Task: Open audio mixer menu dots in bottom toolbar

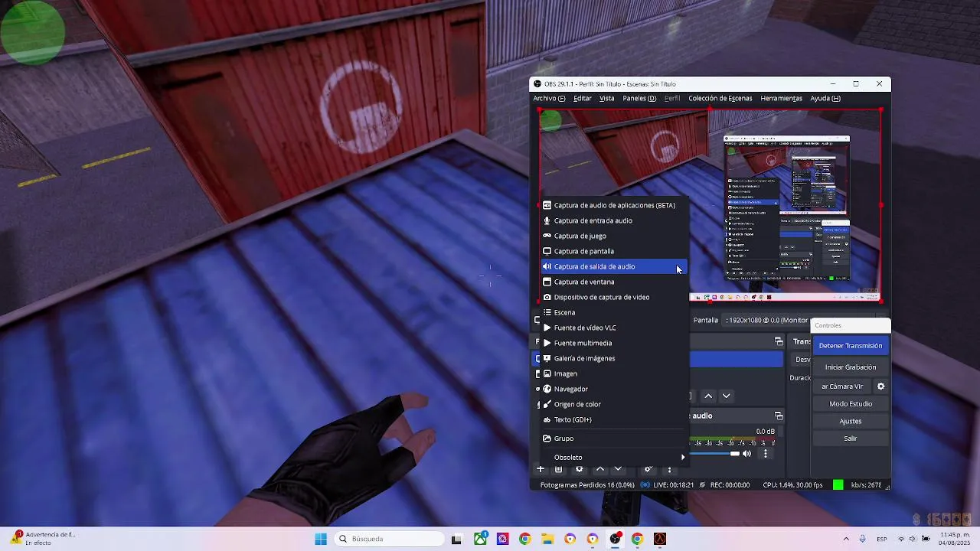Action: point(669,469)
